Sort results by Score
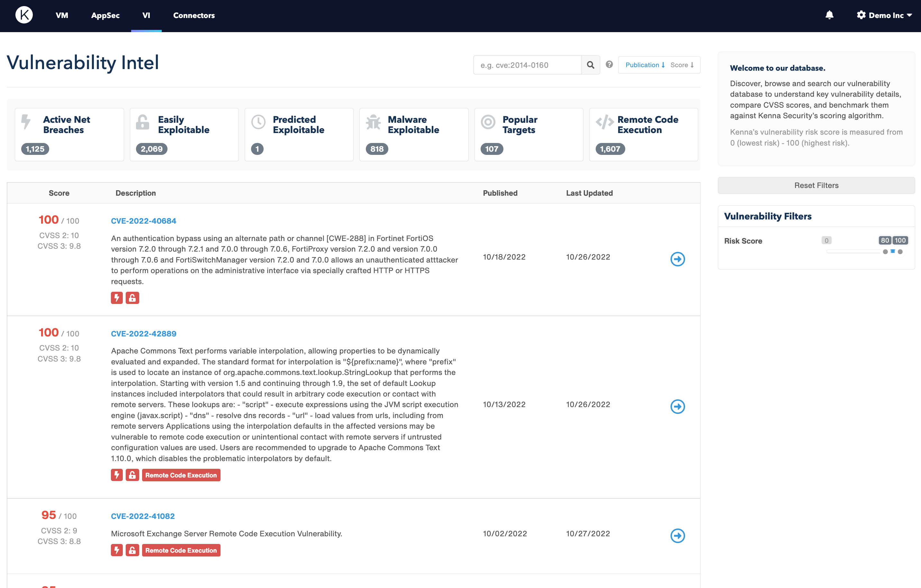Screen dimensions: 921x588 pyautogui.click(x=682, y=65)
